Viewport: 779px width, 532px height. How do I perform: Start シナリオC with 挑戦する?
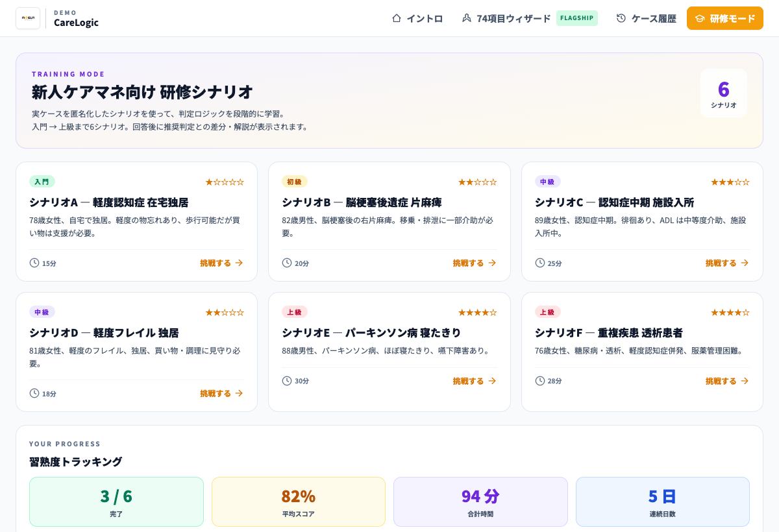(727, 263)
